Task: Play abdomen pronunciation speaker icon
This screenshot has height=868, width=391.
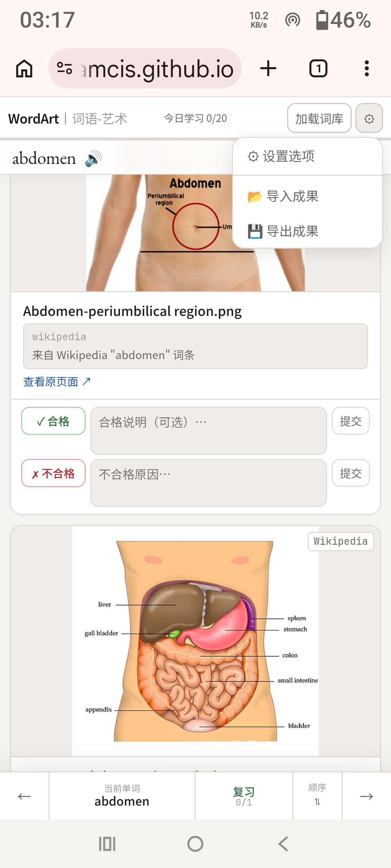Action: coord(93,158)
